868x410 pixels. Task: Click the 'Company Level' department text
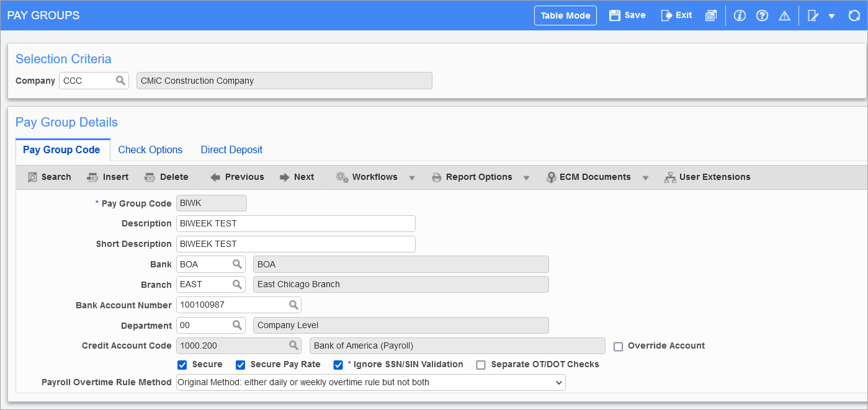click(288, 326)
